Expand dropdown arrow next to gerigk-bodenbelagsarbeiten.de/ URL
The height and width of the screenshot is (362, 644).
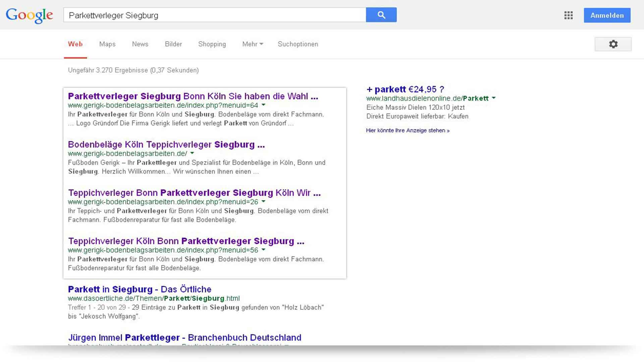click(192, 153)
